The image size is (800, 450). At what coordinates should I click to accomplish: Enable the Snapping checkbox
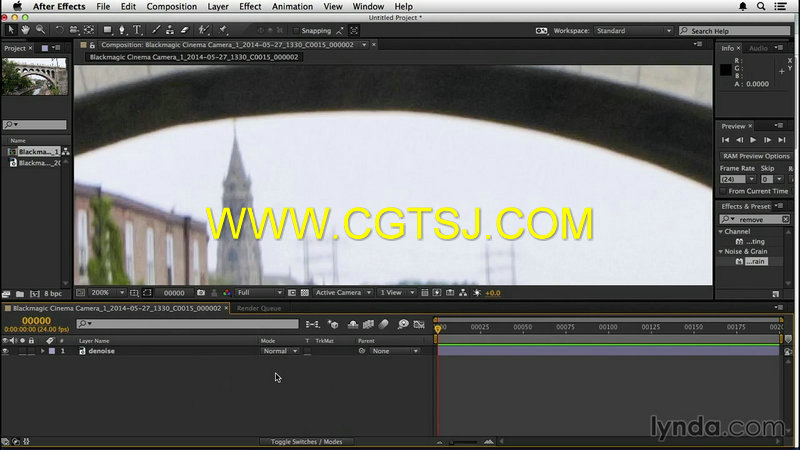tap(295, 31)
